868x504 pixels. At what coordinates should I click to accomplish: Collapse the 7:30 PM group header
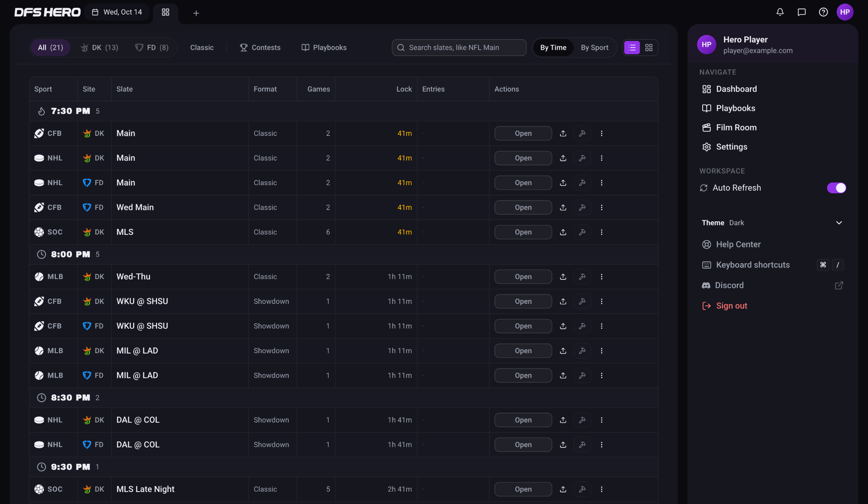(x=344, y=111)
